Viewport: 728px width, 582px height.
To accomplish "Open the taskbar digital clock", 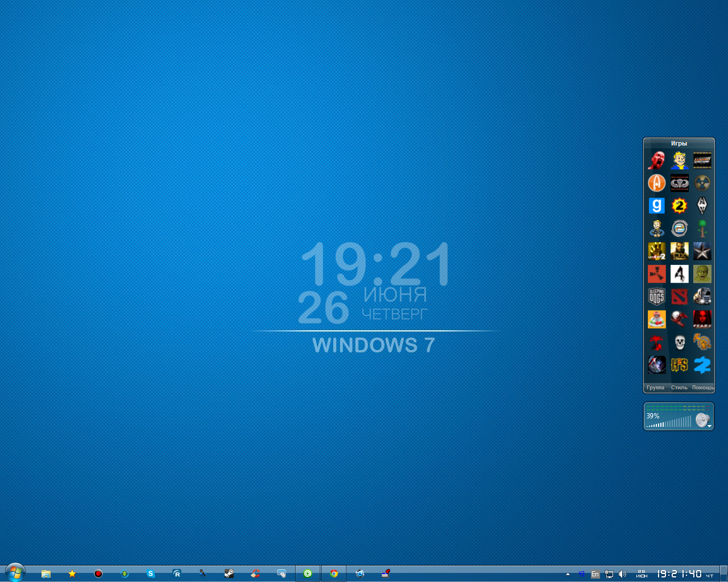I will coord(680,574).
